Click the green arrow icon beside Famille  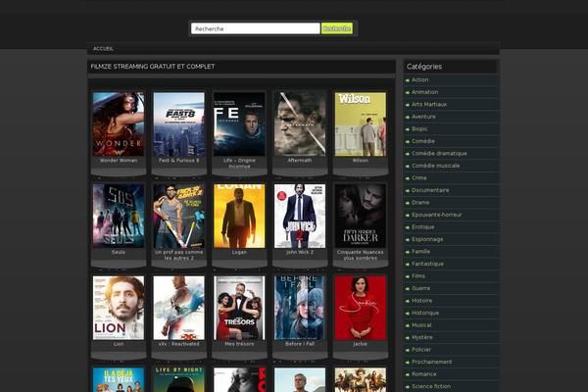tap(408, 252)
